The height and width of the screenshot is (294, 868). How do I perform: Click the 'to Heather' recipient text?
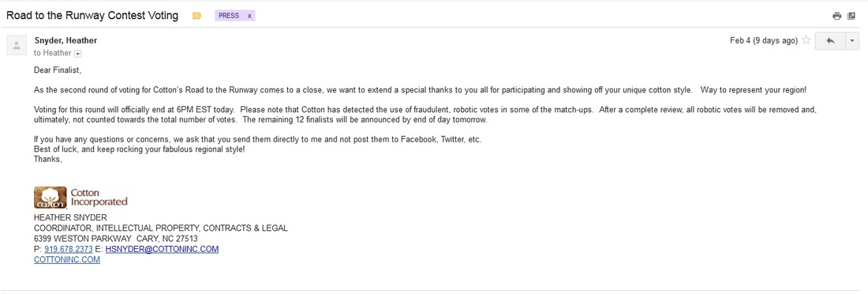point(53,53)
